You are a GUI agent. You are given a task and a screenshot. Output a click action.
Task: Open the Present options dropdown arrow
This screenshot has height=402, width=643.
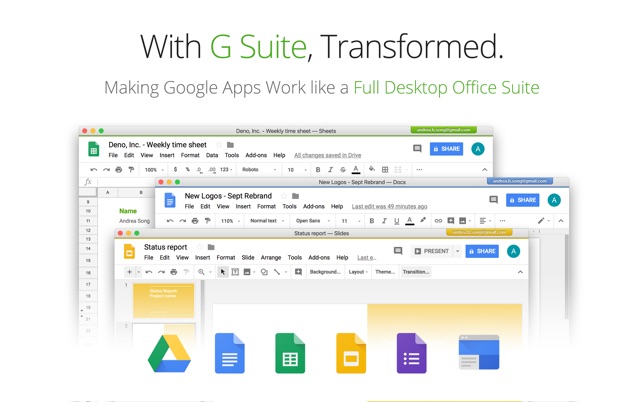tap(457, 251)
